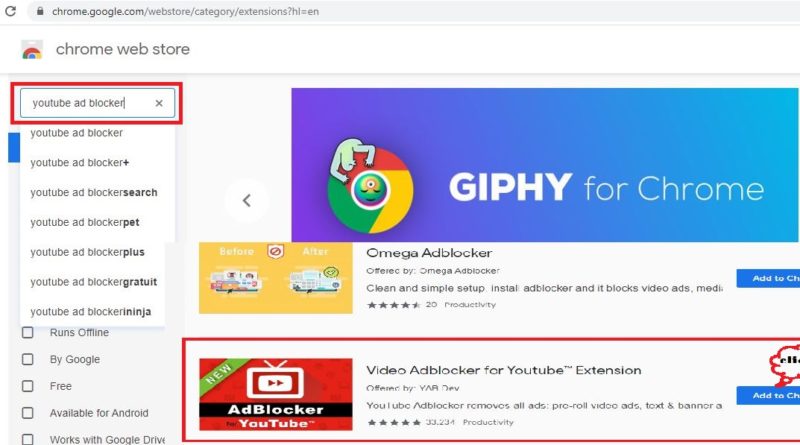Go to the previous banner with left chevron
This screenshot has width=800, height=445.
point(246,200)
